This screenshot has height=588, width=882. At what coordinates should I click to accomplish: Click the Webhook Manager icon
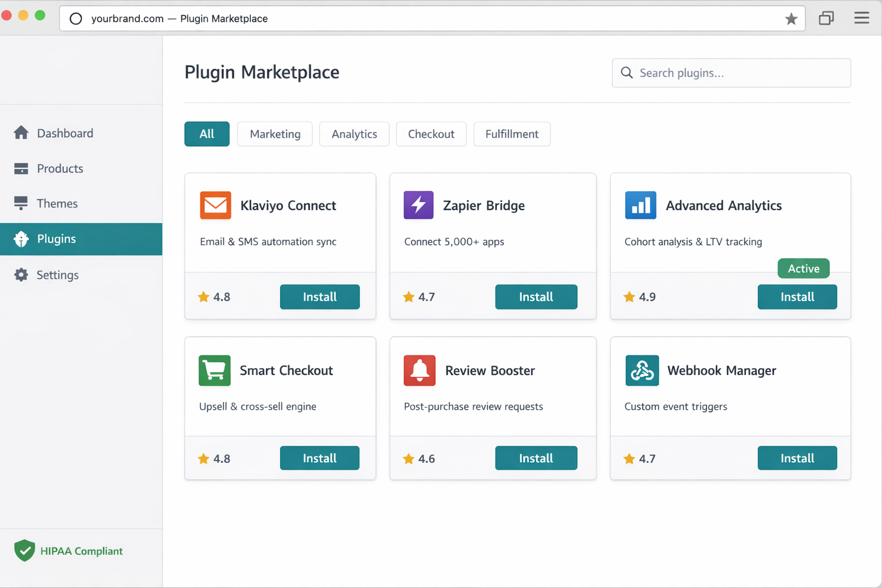[x=642, y=370]
